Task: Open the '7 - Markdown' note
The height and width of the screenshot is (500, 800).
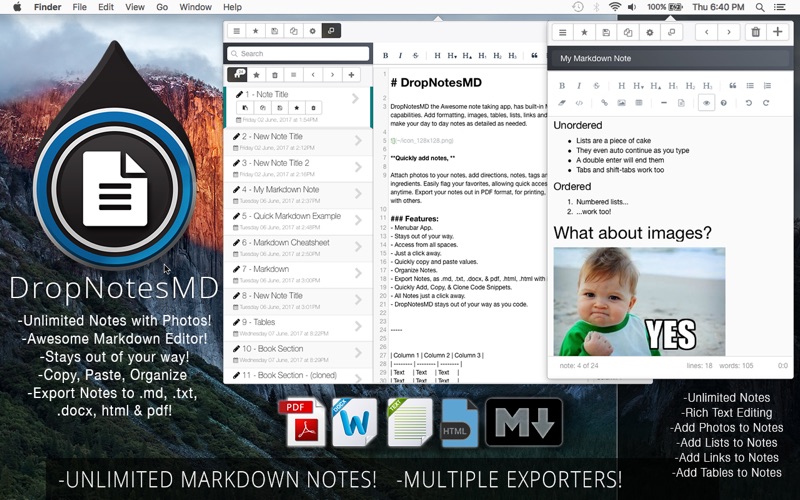Action: (298, 273)
